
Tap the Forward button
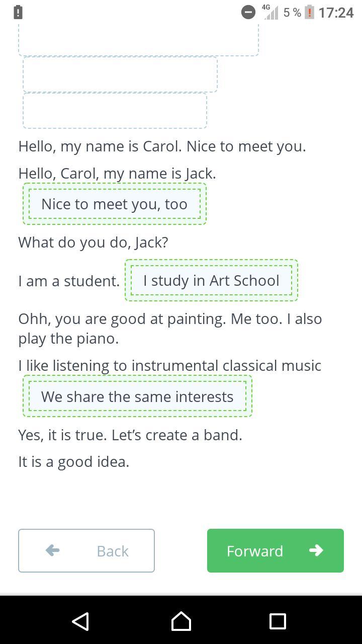pyautogui.click(x=276, y=550)
